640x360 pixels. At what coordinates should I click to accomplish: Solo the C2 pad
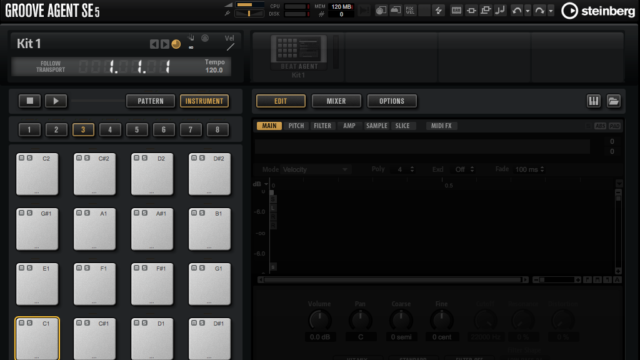[29, 158]
